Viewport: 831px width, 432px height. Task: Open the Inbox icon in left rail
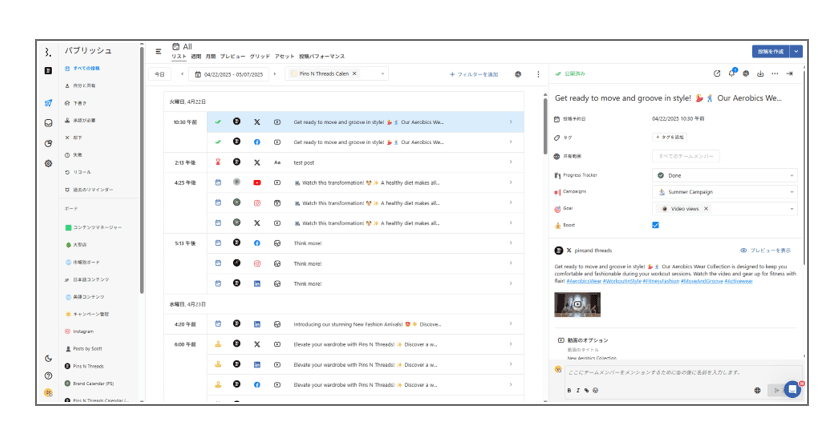(48, 123)
